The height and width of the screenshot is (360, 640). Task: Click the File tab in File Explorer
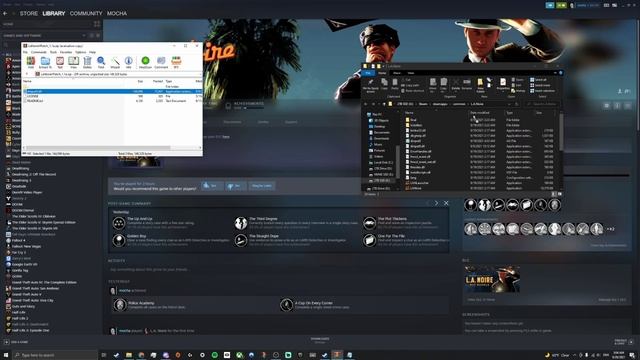(368, 73)
